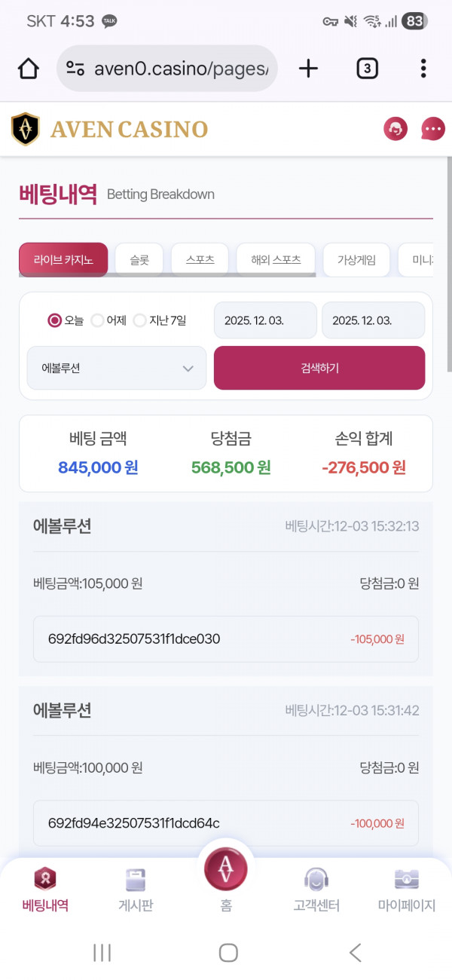Open the first 2025.12.03 date picker
The image size is (452, 980).
pos(264,320)
